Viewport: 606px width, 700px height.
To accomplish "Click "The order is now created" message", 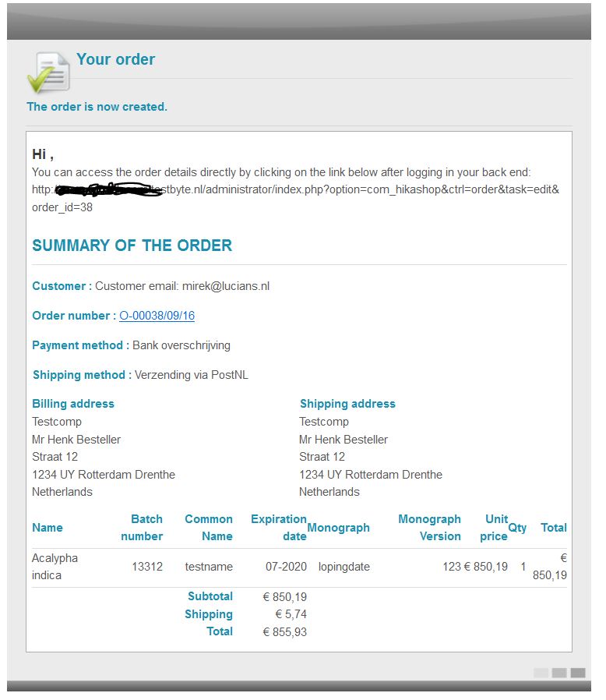I will [x=97, y=107].
